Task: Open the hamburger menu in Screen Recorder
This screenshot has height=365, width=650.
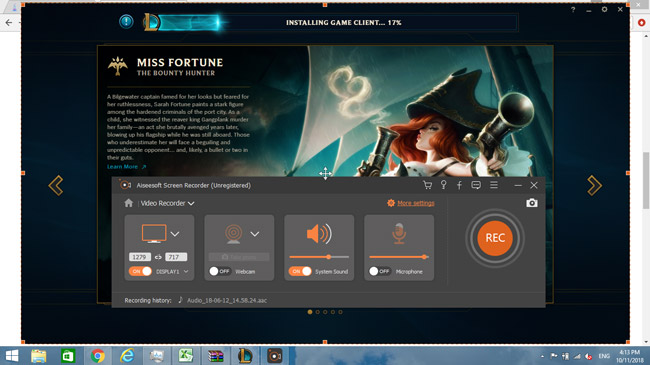Action: [494, 185]
